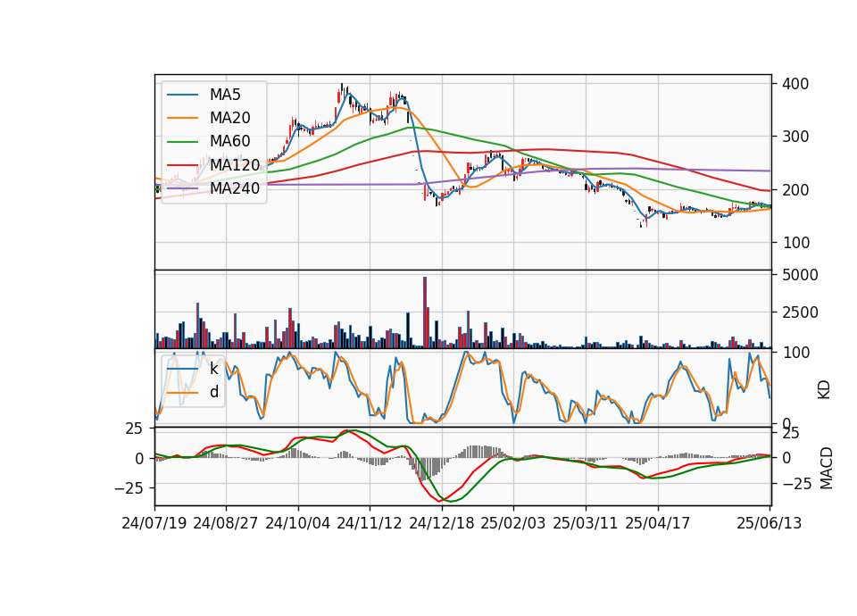Click the MACD axis title
This screenshot has width=857, height=616.
point(826,469)
